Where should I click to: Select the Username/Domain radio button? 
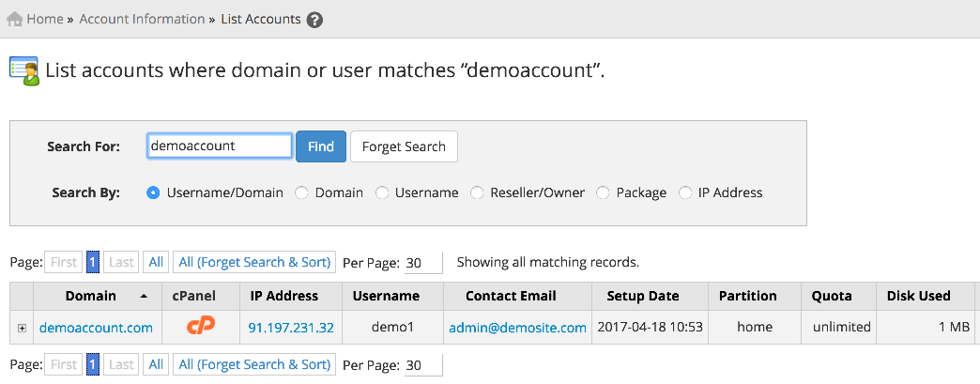[153, 192]
